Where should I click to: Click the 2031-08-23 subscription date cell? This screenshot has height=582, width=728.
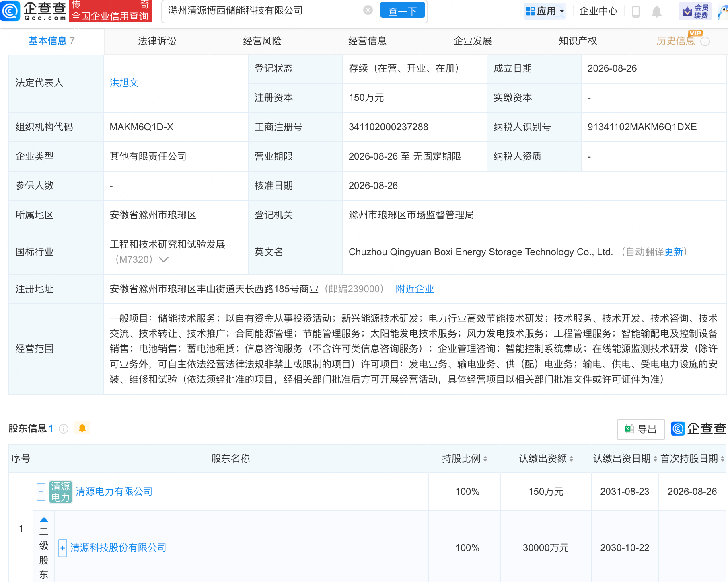(x=625, y=492)
